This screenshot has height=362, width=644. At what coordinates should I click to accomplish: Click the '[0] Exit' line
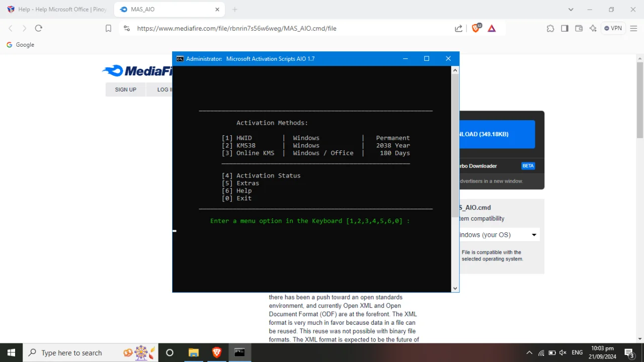click(x=236, y=198)
